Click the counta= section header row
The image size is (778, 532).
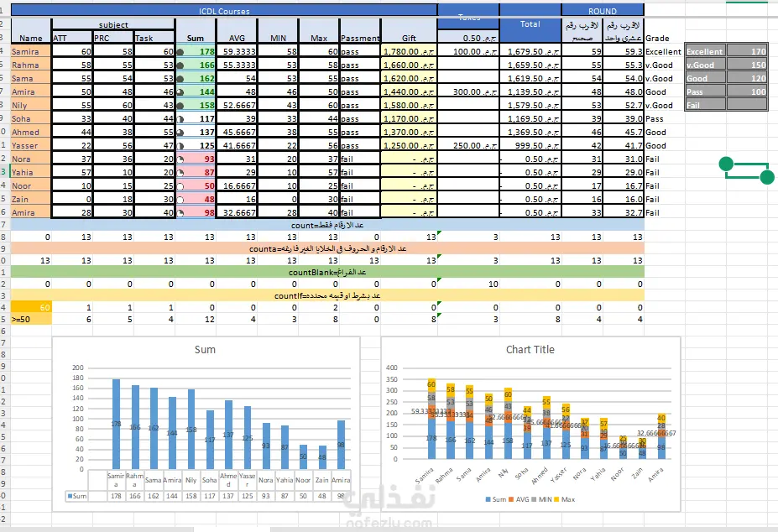pos(327,248)
